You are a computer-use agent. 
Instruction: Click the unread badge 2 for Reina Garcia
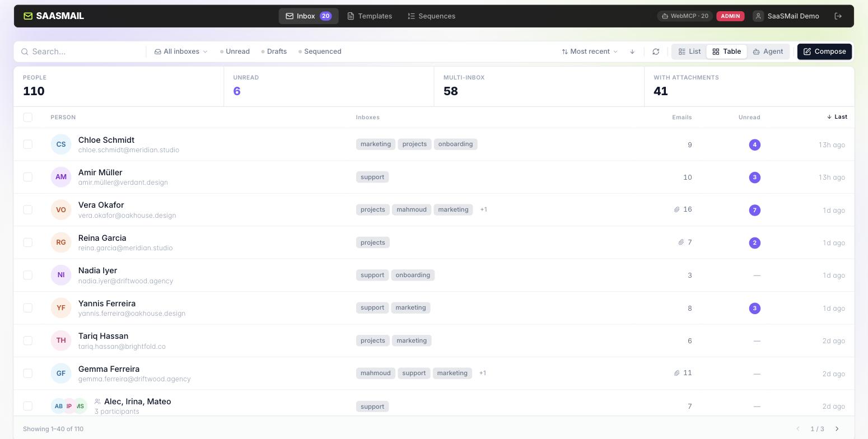click(754, 243)
